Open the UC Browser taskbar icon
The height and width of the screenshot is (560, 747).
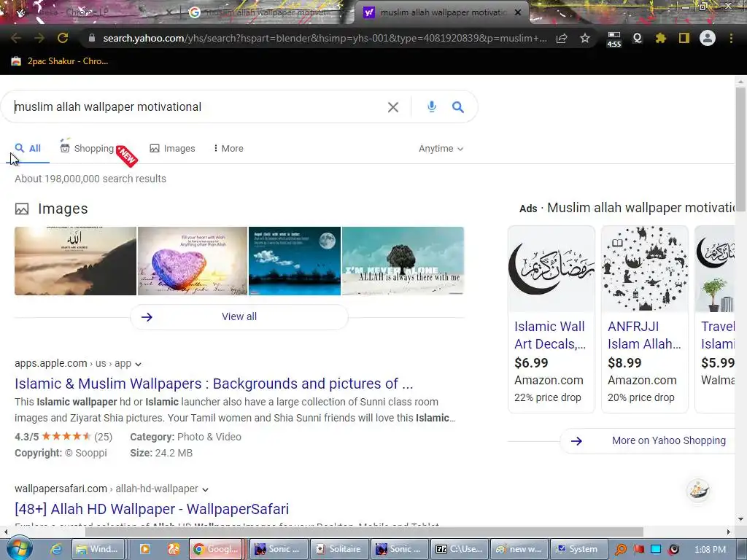173,549
